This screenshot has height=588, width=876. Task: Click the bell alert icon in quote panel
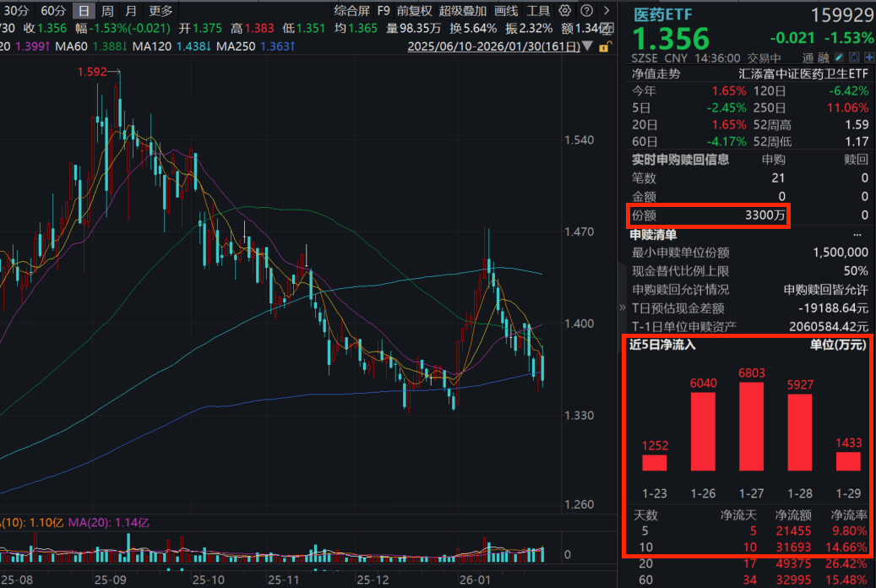coord(854,57)
